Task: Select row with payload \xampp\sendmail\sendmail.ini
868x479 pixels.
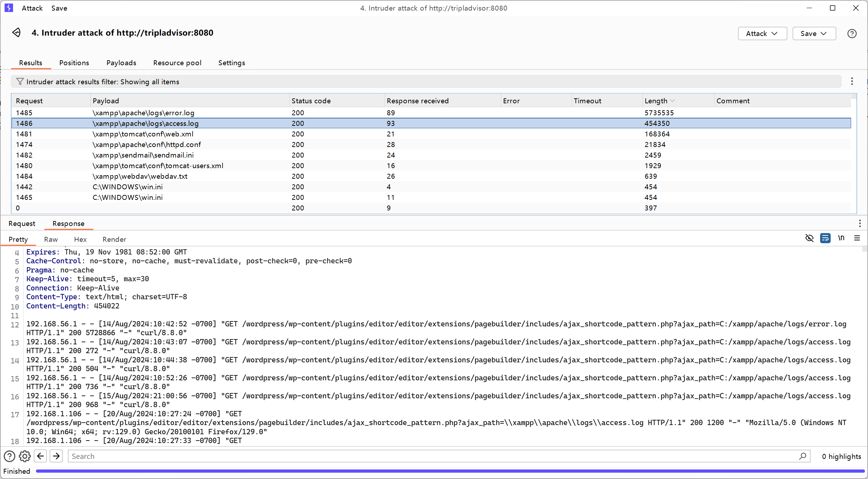Action: tap(431, 155)
